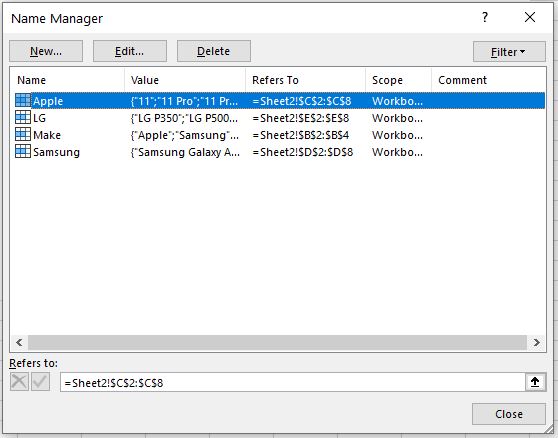Screen dimensions: 558x438
Task: Open the help question mark icon
Action: coord(485,17)
